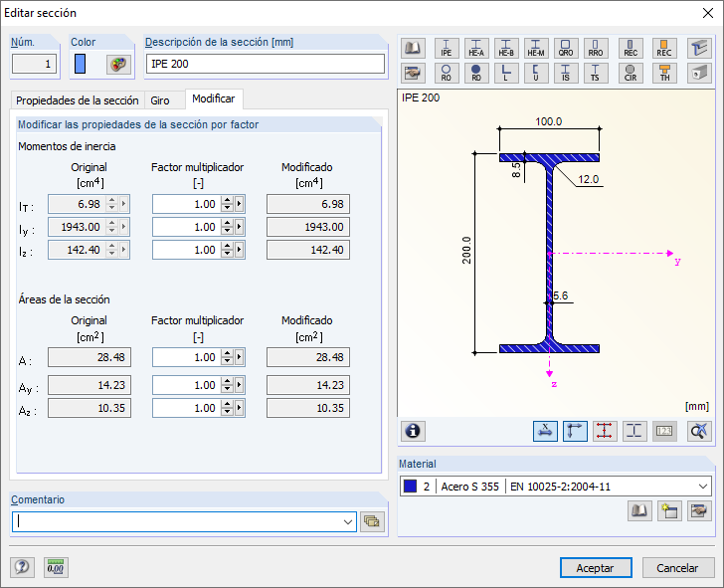Increase the area A multiplier spinner
Screen dimensions: 724x588
227,353
